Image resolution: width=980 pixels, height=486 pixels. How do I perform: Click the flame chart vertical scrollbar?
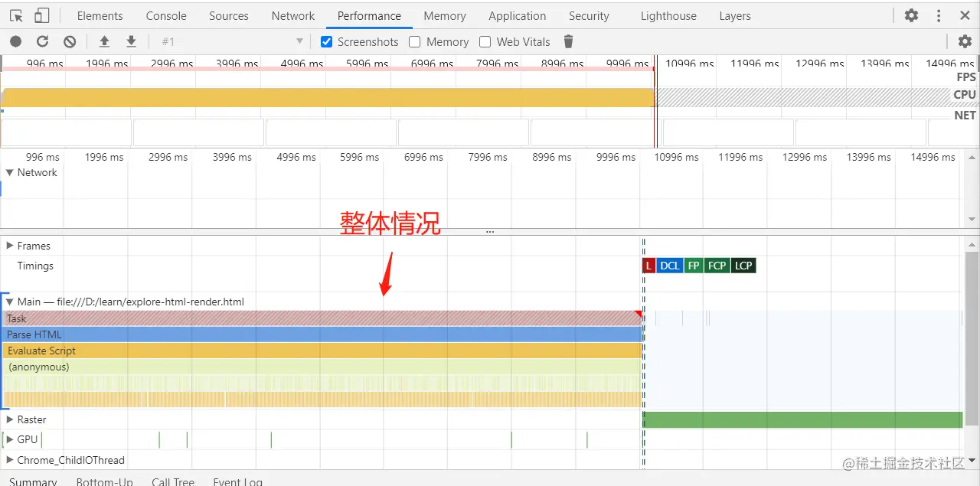[972, 338]
